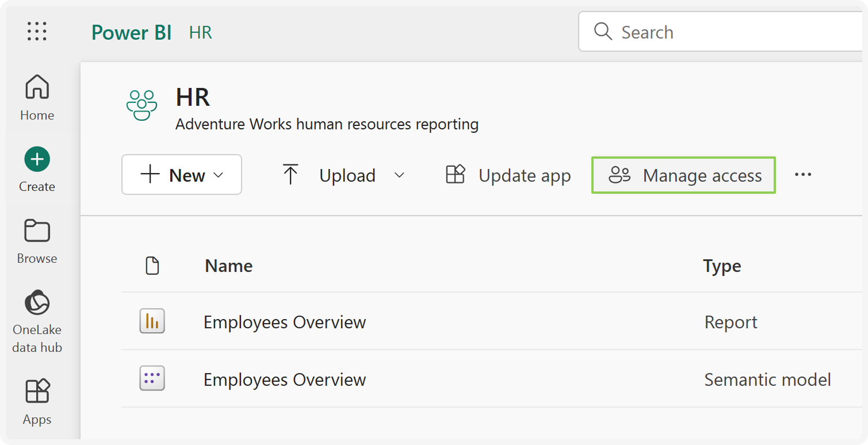
Task: Select the HR breadcrumb in top bar
Action: 200,32
